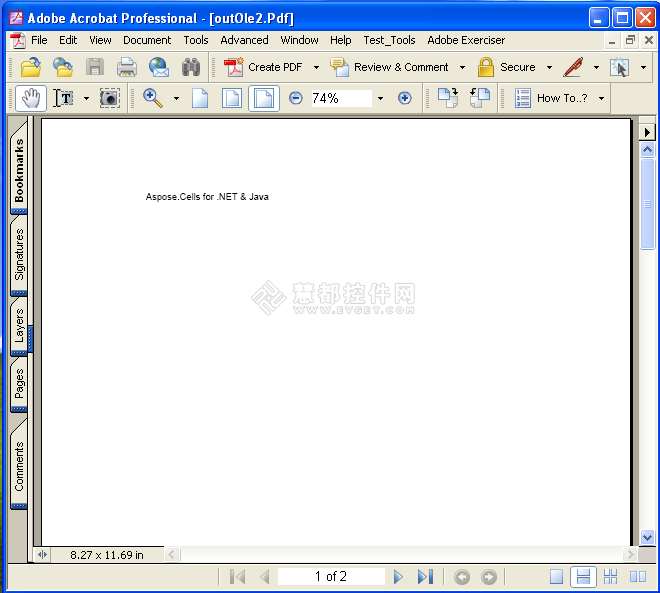Open the Review & Comment dropdown
Viewport: 660px width, 593px height.
[x=462, y=67]
